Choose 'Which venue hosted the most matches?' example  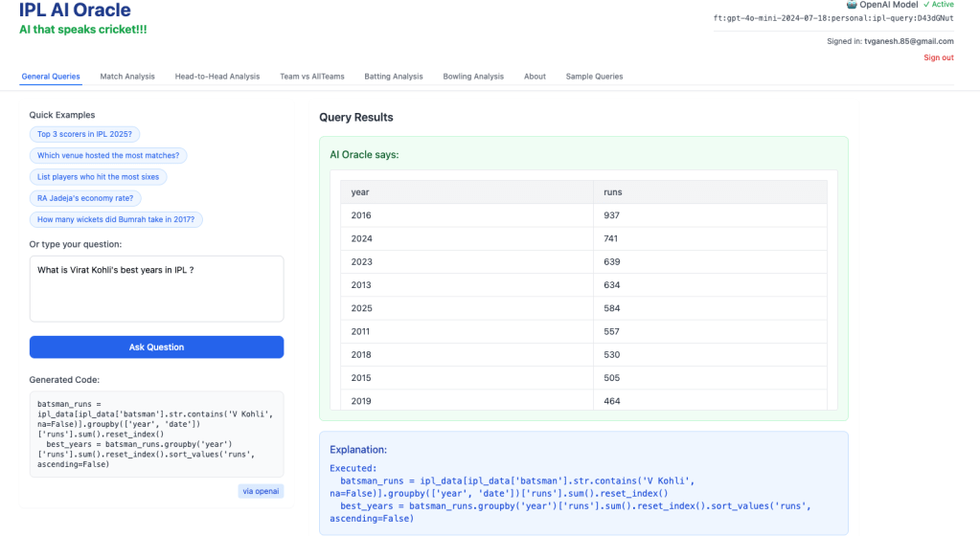click(x=107, y=155)
